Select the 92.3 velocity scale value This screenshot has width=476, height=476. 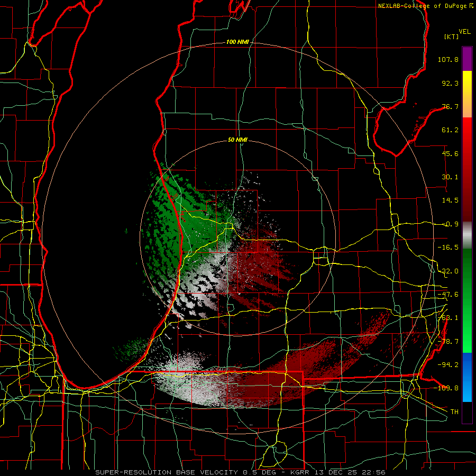click(450, 83)
